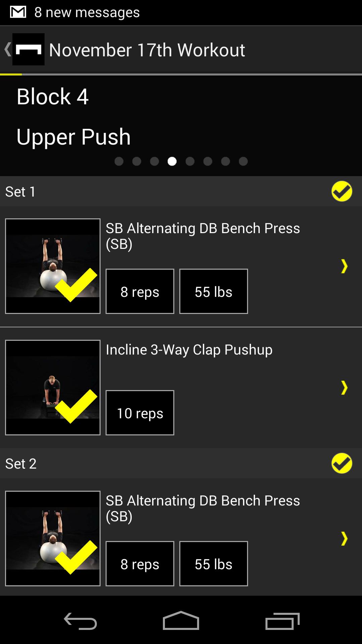
Task: Open Incline 3-Way Clap Pushup details arrow
Action: pos(344,387)
